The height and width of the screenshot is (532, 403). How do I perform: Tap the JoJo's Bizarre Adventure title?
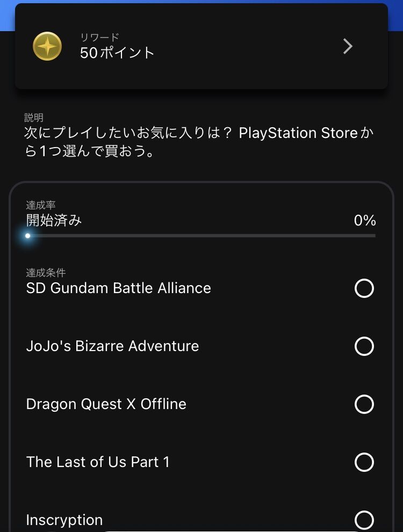112,346
